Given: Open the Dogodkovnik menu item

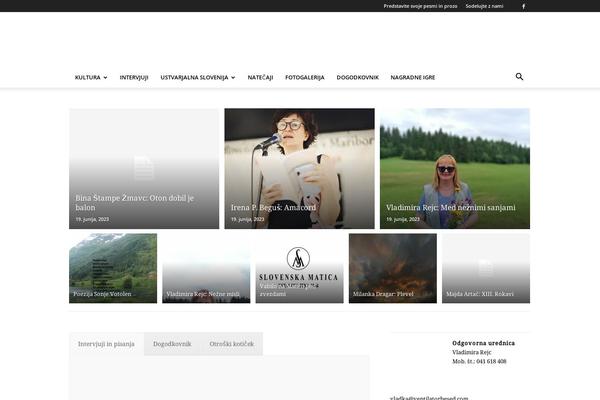Looking at the screenshot, I should [357, 77].
